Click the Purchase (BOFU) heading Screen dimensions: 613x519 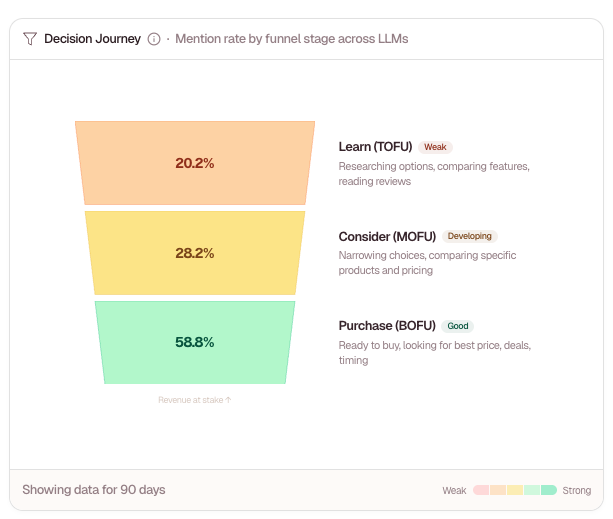pyautogui.click(x=387, y=326)
